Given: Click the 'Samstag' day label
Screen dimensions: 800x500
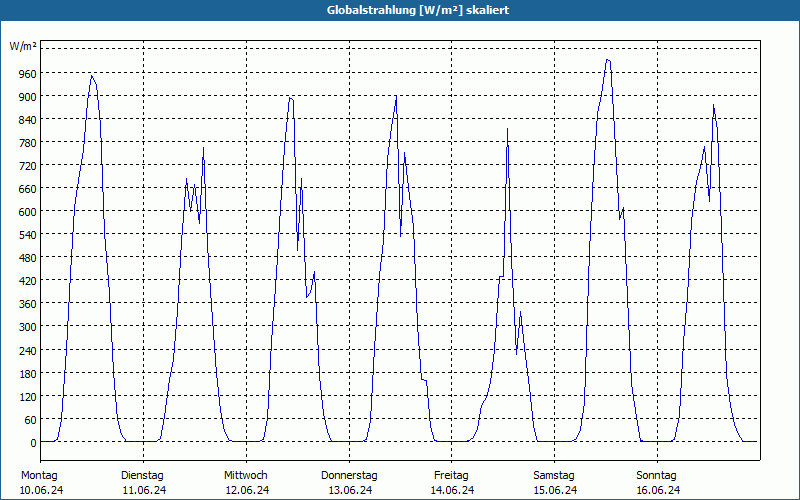Looking at the screenshot, I should [554, 476].
